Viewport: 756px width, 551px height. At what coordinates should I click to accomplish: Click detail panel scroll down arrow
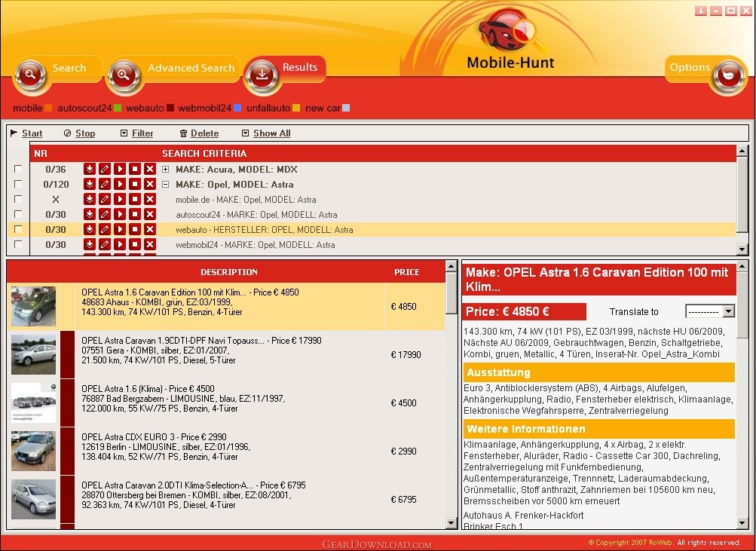pyautogui.click(x=742, y=523)
